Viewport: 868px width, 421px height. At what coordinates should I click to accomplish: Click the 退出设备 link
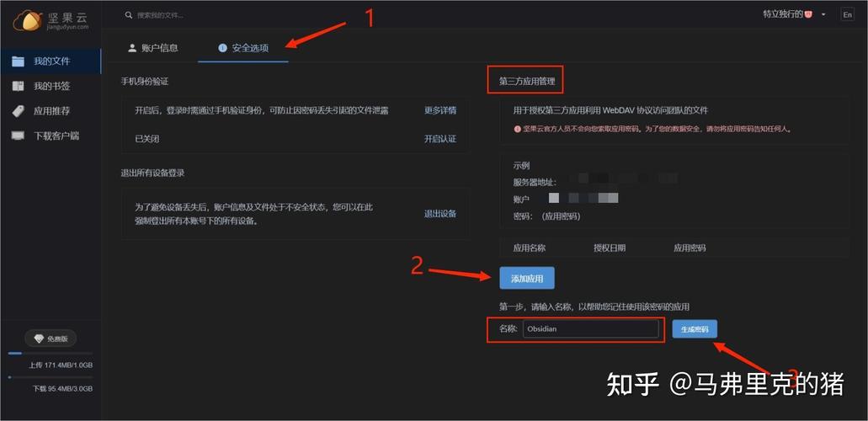[x=440, y=214]
